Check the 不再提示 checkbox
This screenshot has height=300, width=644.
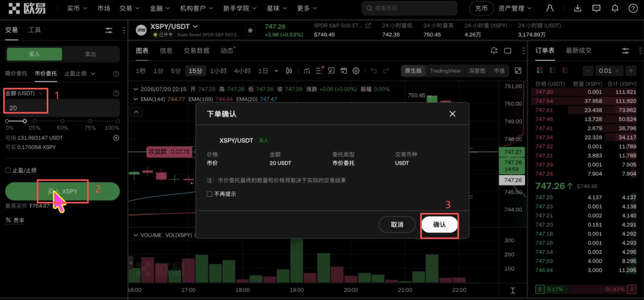209,194
